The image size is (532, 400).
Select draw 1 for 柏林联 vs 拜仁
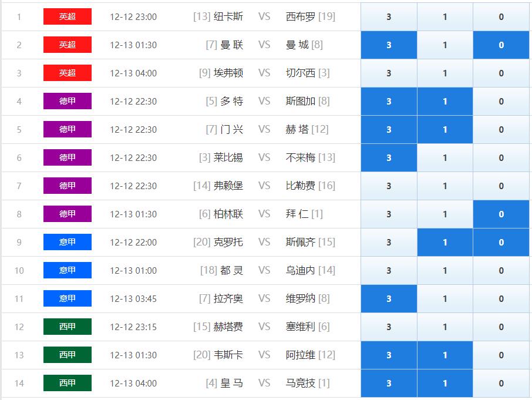(x=445, y=214)
